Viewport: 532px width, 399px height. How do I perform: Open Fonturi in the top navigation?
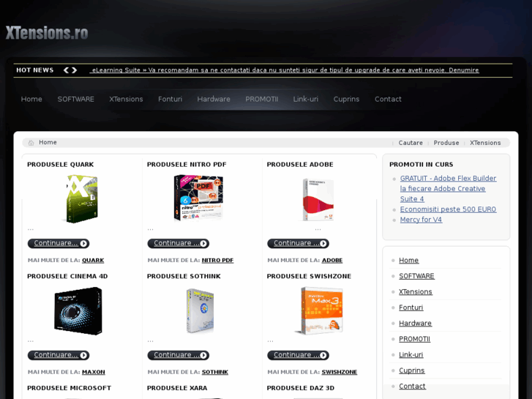pos(170,99)
